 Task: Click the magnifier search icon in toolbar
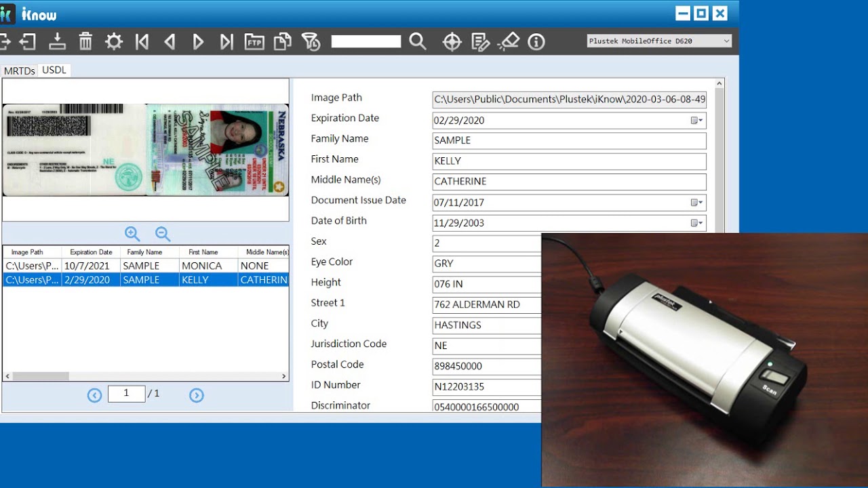point(418,42)
